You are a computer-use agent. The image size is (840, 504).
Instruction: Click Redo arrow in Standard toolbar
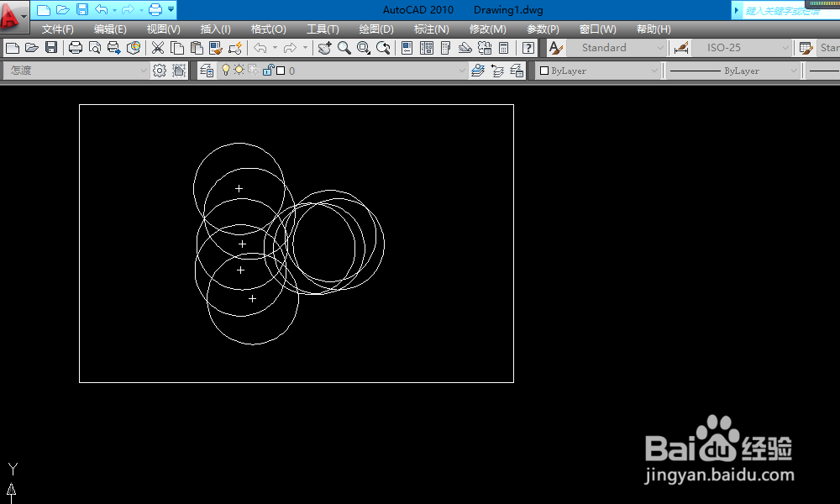[x=290, y=48]
